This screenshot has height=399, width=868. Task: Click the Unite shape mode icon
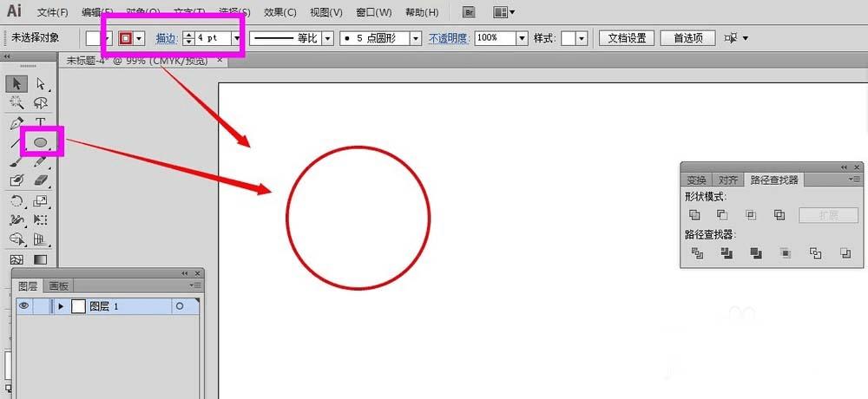[694, 215]
